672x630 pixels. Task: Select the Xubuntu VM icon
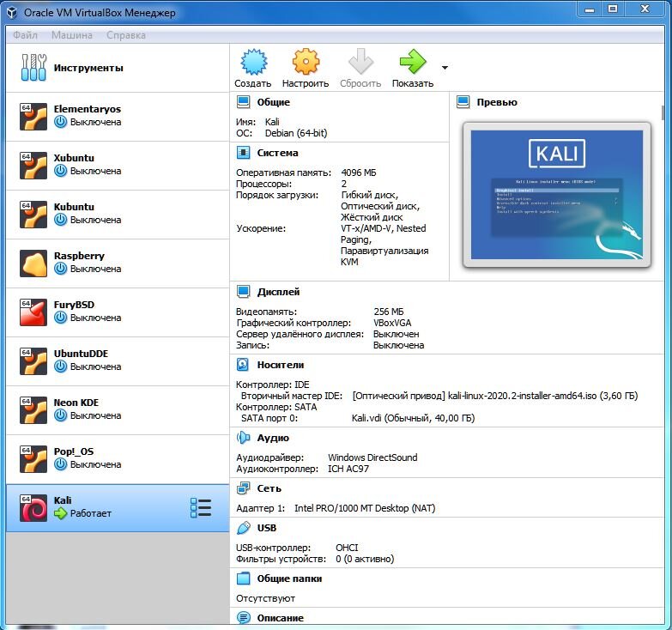click(33, 165)
